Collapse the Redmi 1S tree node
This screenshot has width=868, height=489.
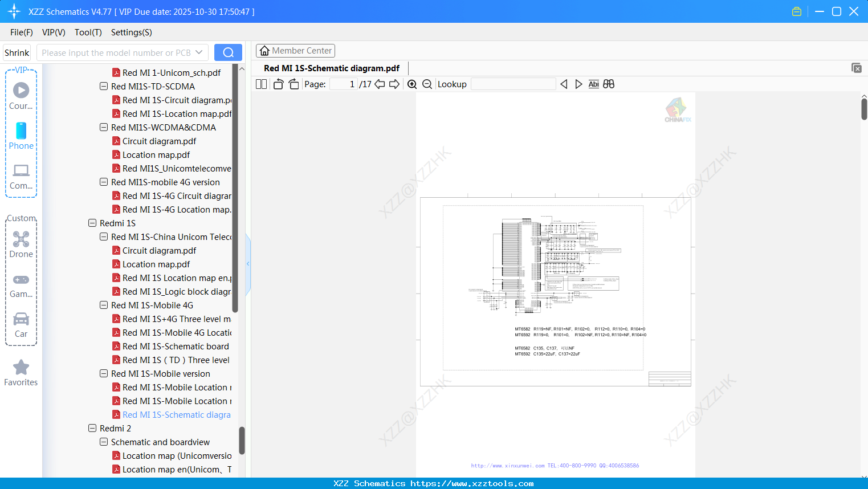coord(92,223)
